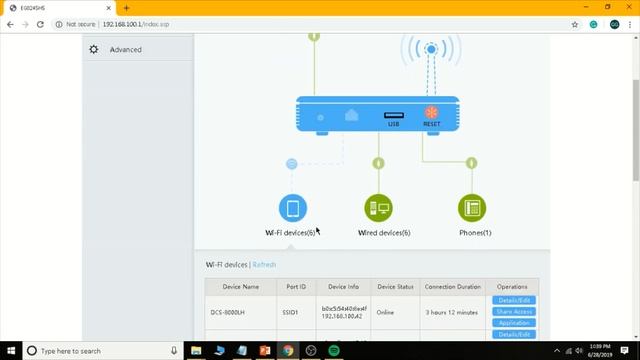640x360 pixels.
Task: Click the taskbar microphone icon
Action: click(174, 351)
